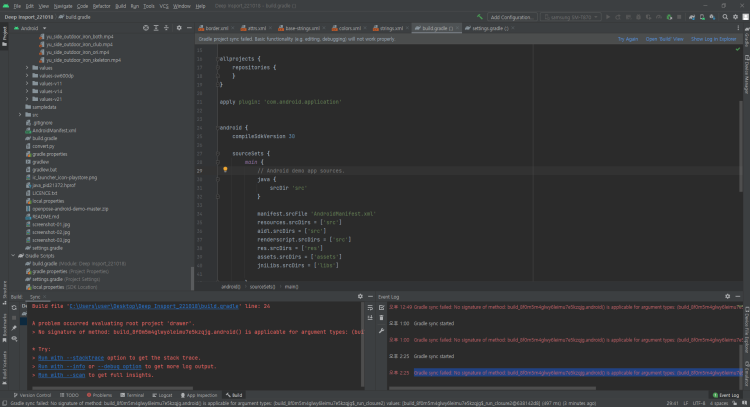The image size is (750, 407).
Task: Click the Search Everywhere magnifier icon
Action: [x=725, y=17]
